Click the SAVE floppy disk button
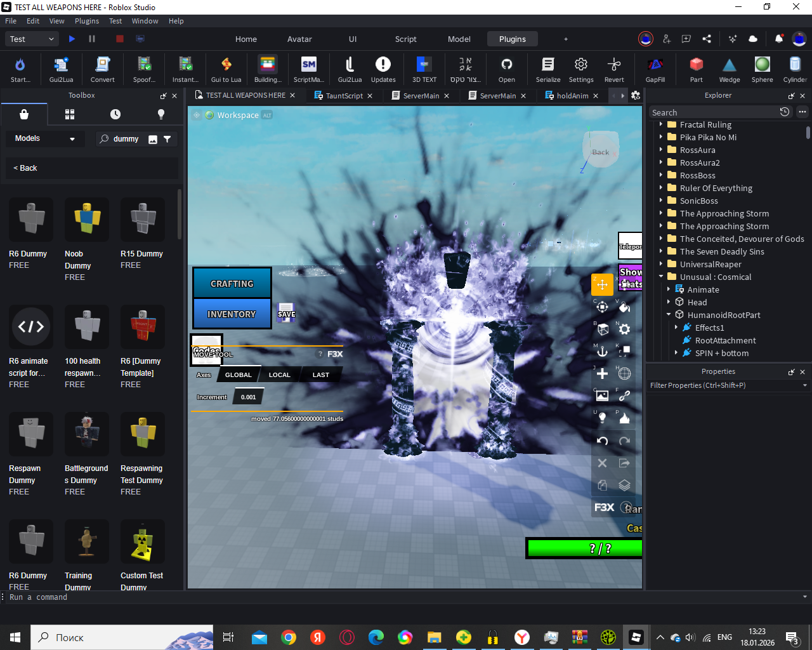 [x=286, y=312]
